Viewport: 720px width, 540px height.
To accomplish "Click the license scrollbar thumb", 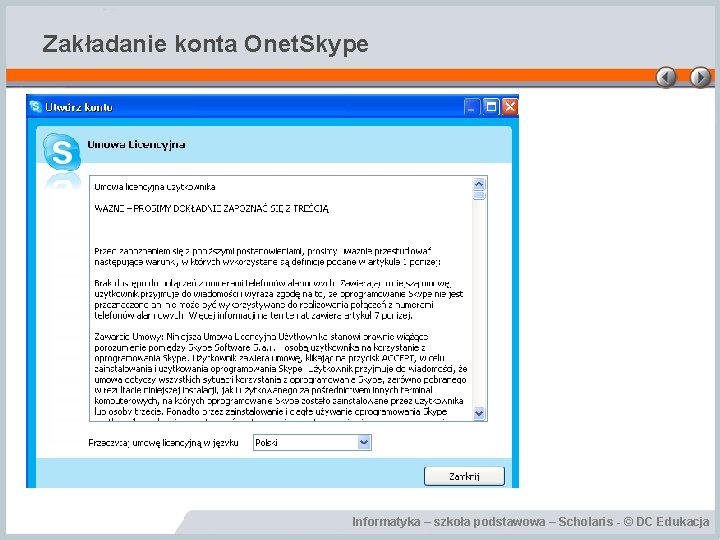I will pos(479,196).
